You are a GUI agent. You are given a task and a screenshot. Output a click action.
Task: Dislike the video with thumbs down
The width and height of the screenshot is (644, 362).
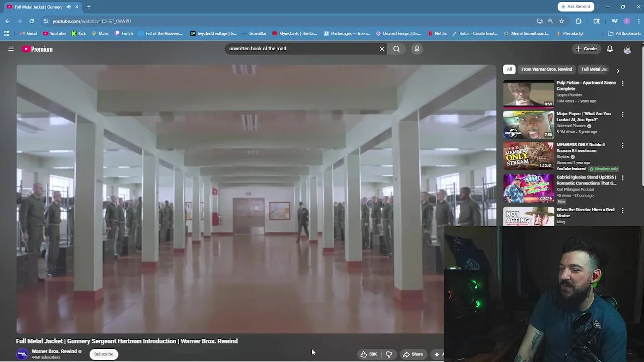pos(389,354)
